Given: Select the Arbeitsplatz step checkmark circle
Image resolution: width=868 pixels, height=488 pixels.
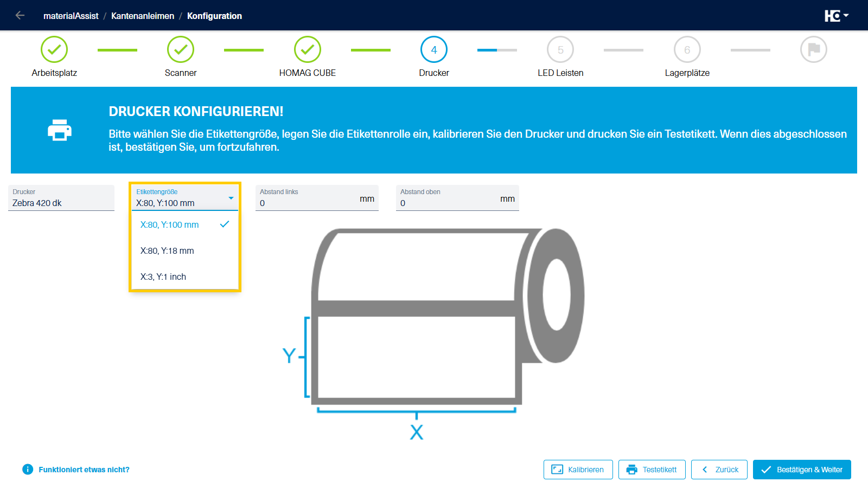Looking at the screenshot, I should pyautogui.click(x=54, y=49).
